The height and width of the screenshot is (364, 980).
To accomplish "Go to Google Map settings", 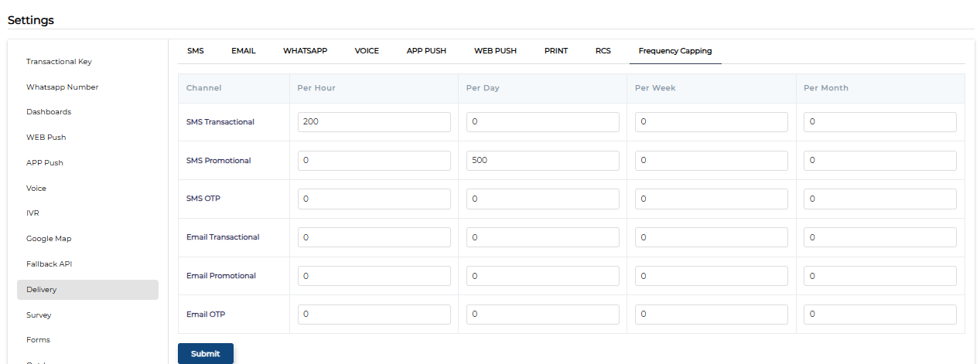I will [49, 239].
